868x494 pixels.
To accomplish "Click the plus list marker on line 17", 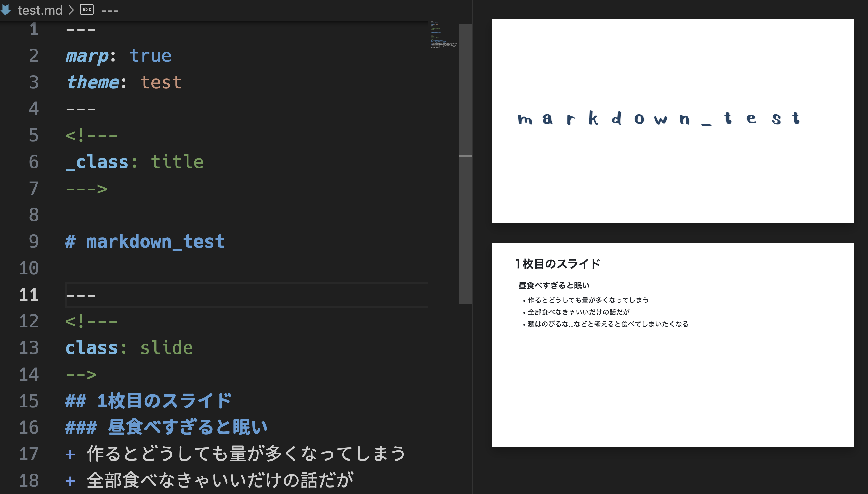I will click(x=70, y=454).
